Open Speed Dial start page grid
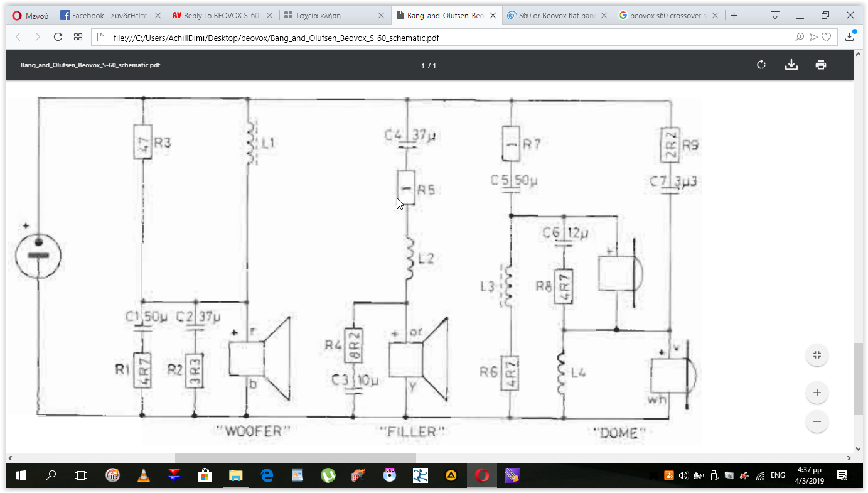868x493 pixels. pos(78,37)
